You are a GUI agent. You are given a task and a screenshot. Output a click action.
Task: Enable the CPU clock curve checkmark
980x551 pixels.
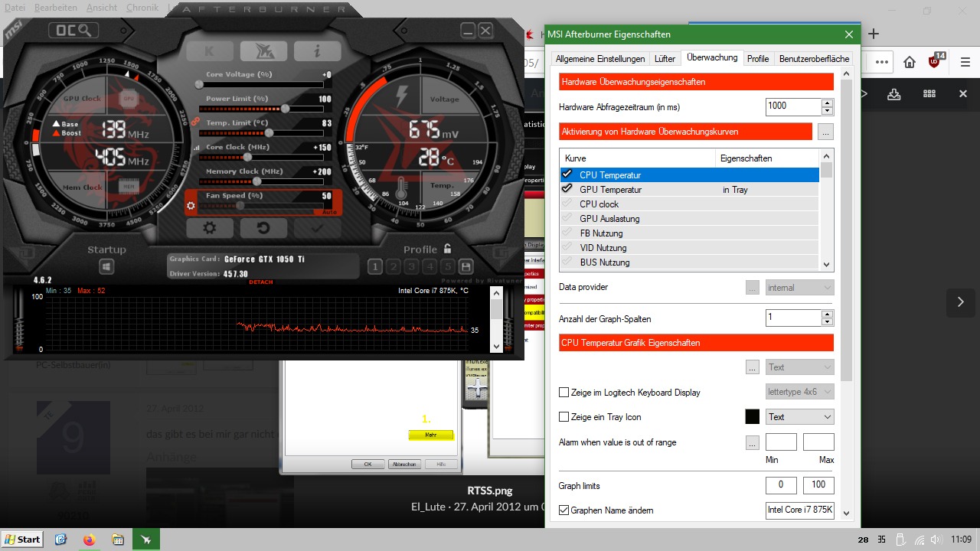point(567,204)
